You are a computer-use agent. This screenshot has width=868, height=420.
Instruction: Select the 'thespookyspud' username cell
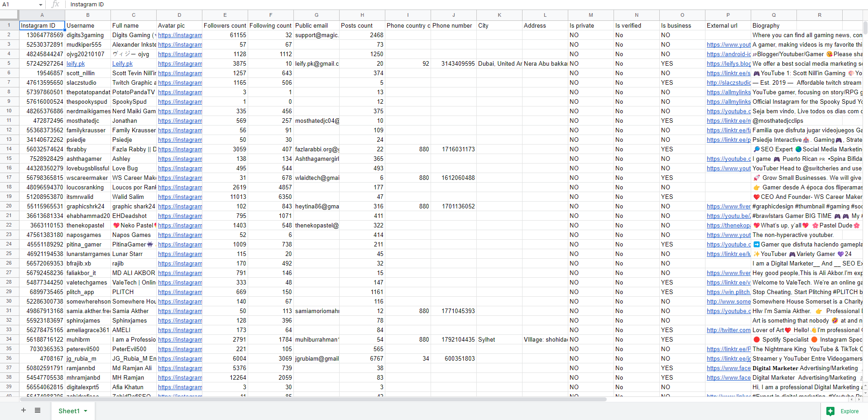click(x=88, y=101)
